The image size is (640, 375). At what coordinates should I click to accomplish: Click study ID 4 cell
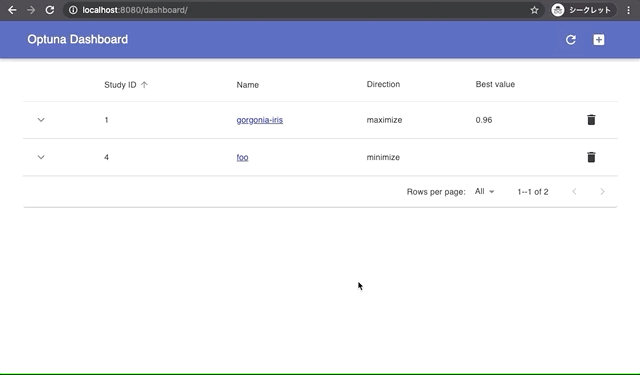coord(107,157)
